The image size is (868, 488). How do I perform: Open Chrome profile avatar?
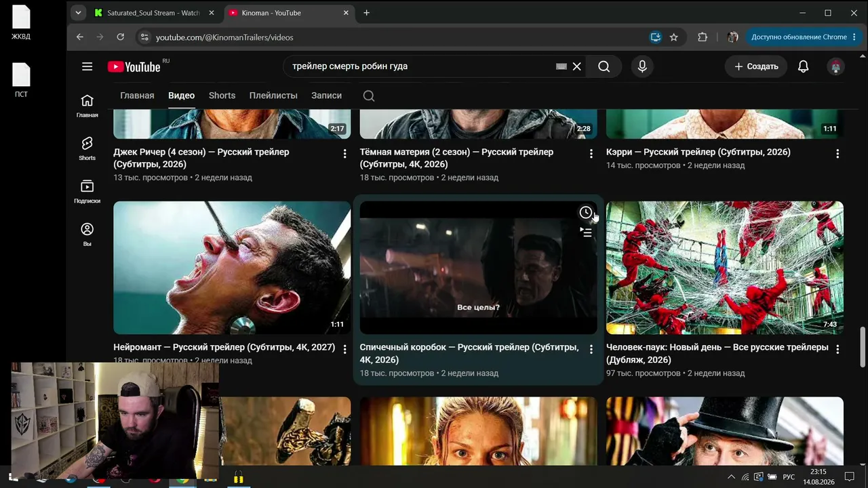click(x=732, y=37)
